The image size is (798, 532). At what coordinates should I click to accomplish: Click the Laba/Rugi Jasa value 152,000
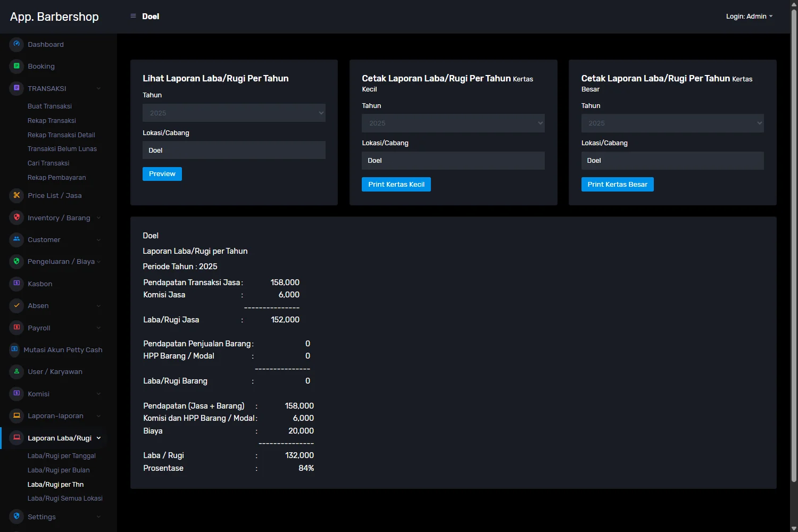point(285,320)
